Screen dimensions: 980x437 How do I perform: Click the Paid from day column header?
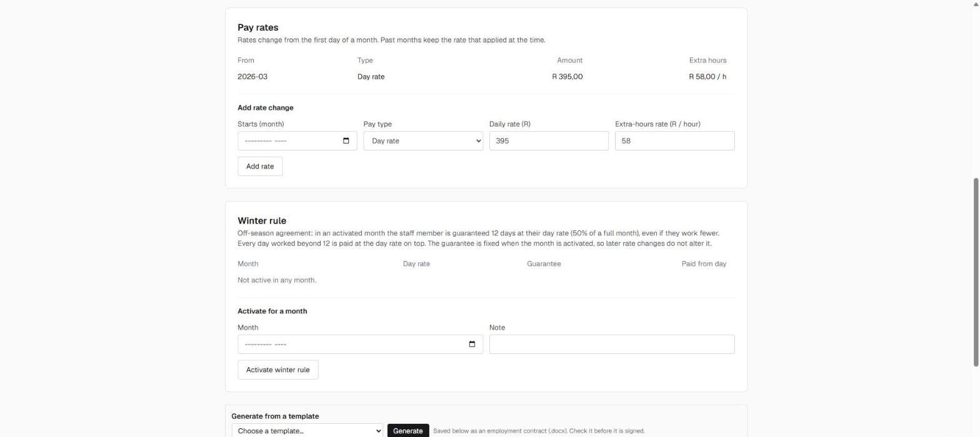coord(704,264)
